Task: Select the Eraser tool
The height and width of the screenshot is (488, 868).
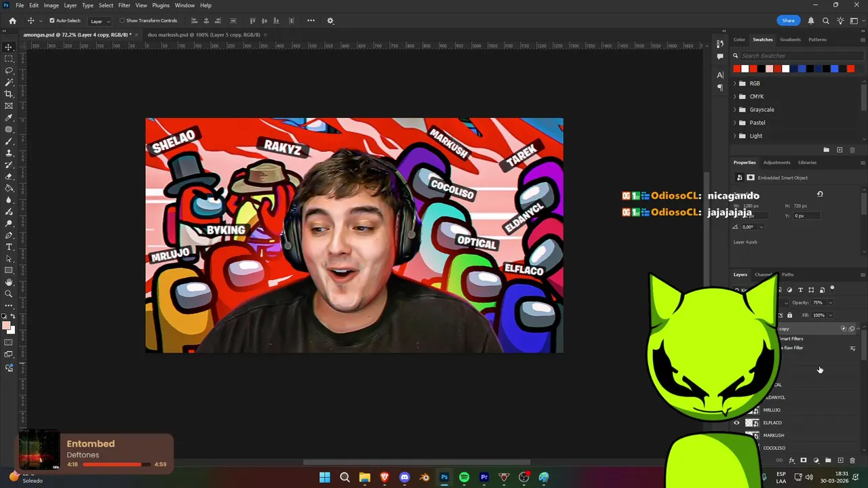Action: 9,176
